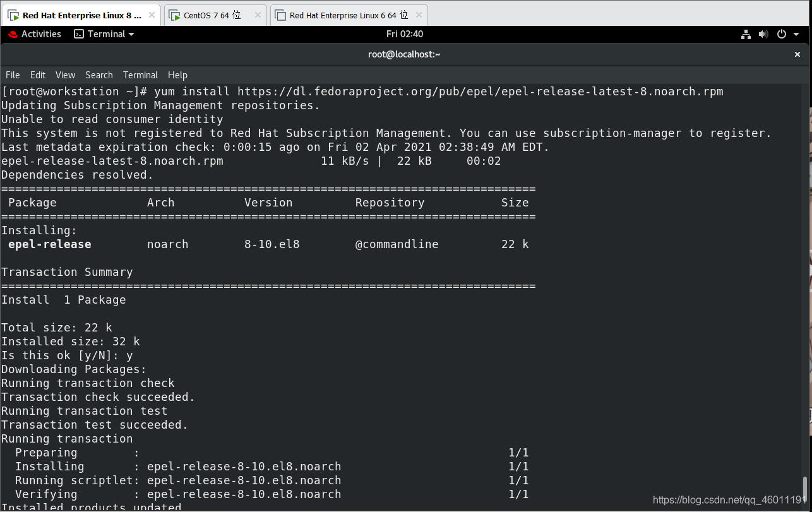812x512 pixels.
Task: Click the power icon in system tray
Action: pyautogui.click(x=781, y=34)
